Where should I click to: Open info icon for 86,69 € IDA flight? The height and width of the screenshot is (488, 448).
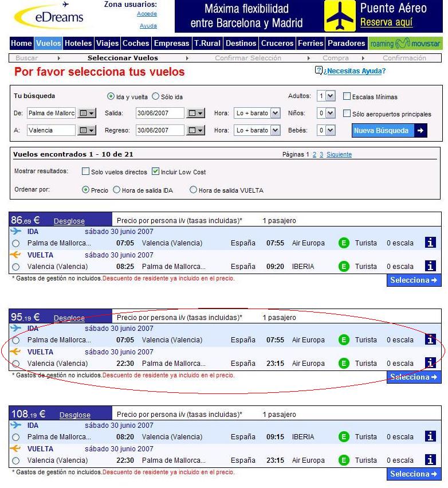pyautogui.click(x=430, y=242)
